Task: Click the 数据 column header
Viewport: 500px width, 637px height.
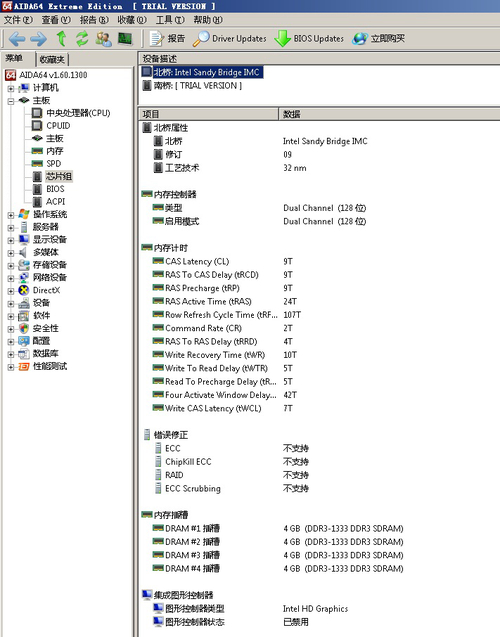Action: (389, 114)
